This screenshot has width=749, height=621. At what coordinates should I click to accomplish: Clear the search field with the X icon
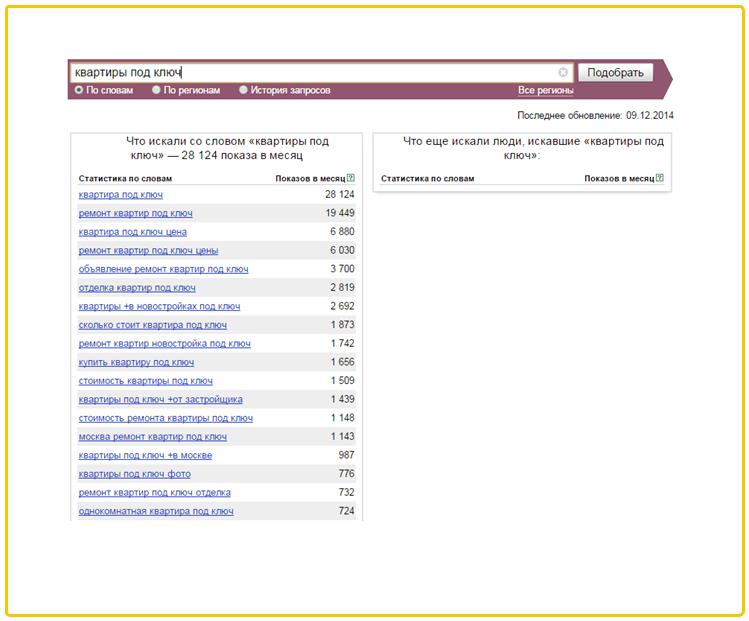(563, 72)
